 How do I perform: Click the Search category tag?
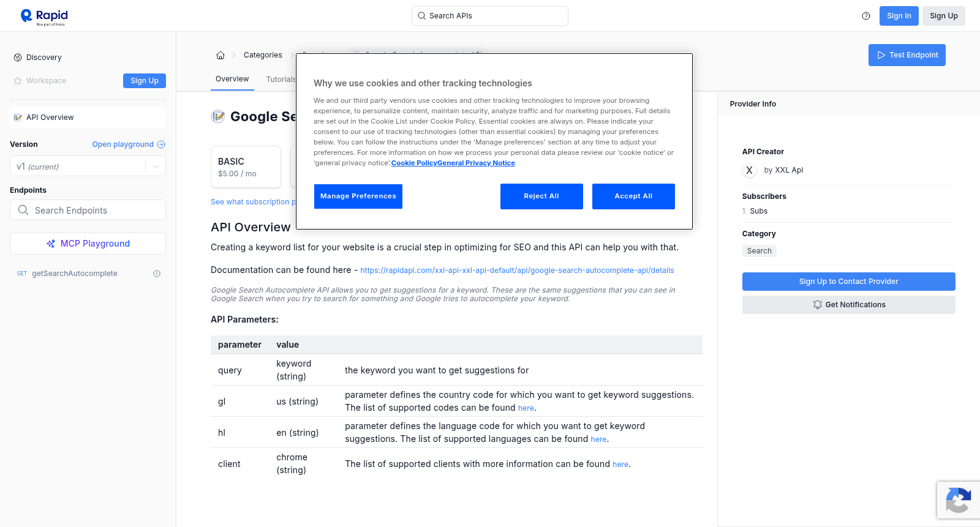coord(759,251)
